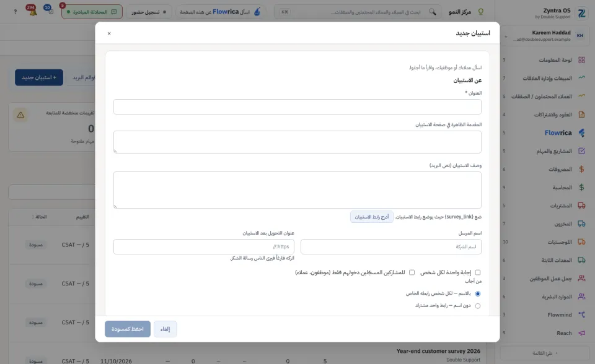Click the 11/10/2026 date cell
The image size is (595, 364).
click(116, 361)
